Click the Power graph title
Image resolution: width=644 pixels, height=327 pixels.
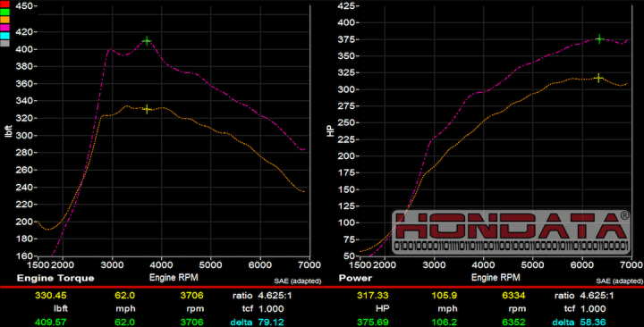[355, 278]
